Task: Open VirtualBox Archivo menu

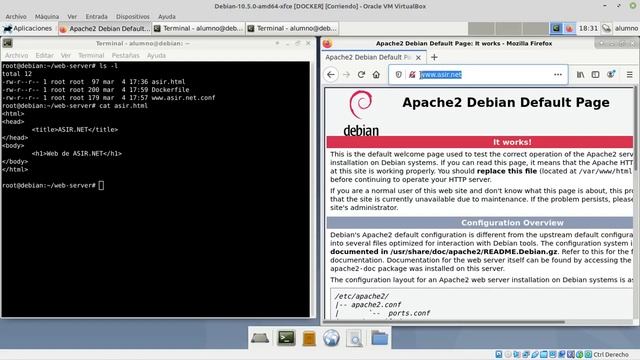Action: coord(16,17)
